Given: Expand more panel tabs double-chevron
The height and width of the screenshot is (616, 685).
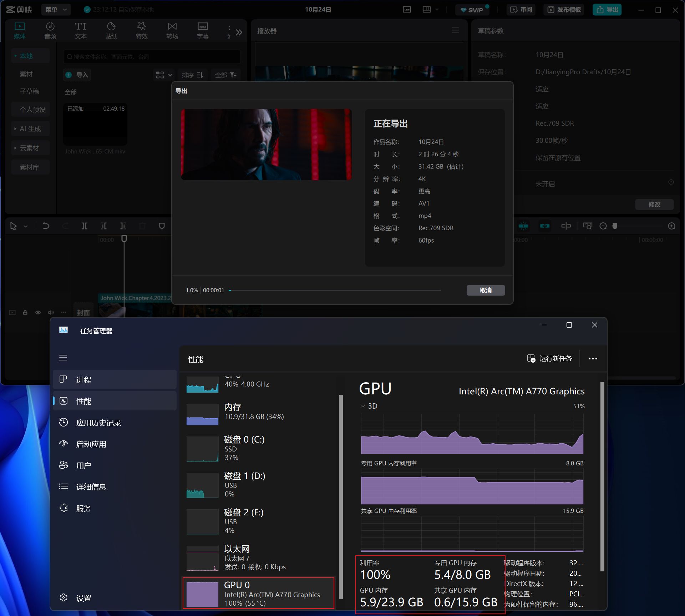Looking at the screenshot, I should pyautogui.click(x=239, y=32).
